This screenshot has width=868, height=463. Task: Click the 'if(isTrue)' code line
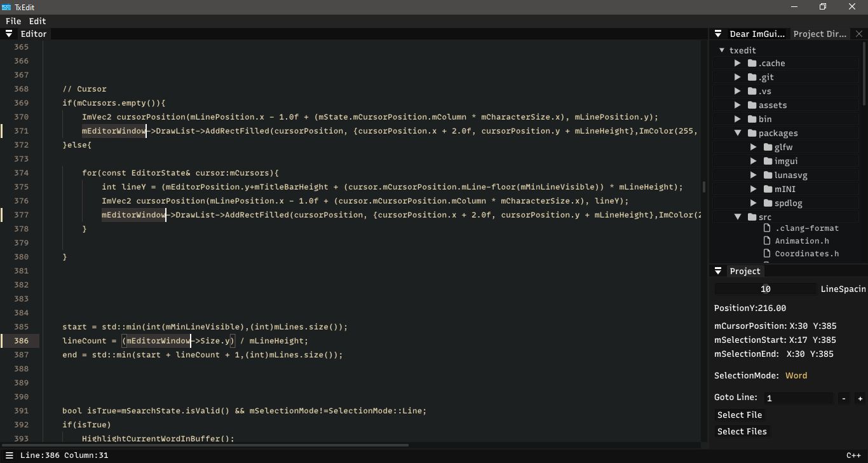coord(86,425)
